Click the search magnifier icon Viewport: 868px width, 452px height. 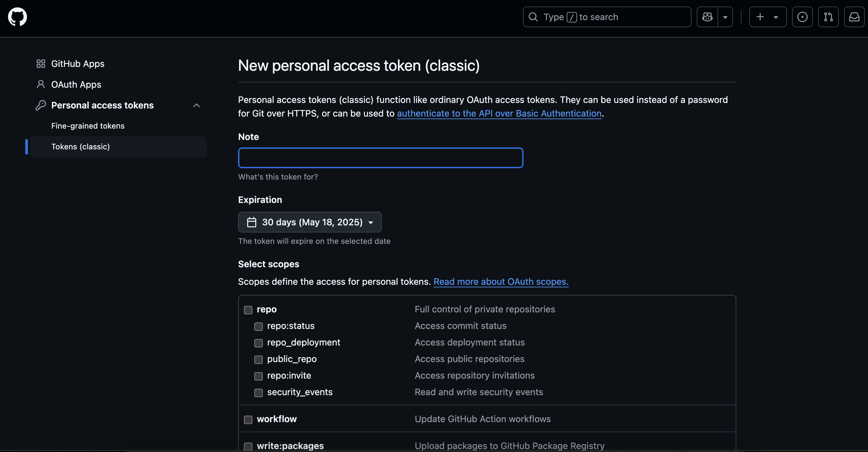[533, 17]
